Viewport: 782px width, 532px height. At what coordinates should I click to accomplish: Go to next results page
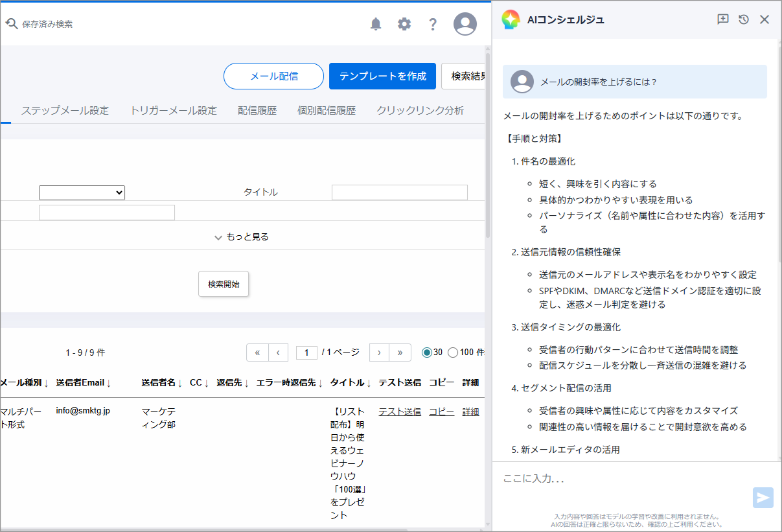379,353
